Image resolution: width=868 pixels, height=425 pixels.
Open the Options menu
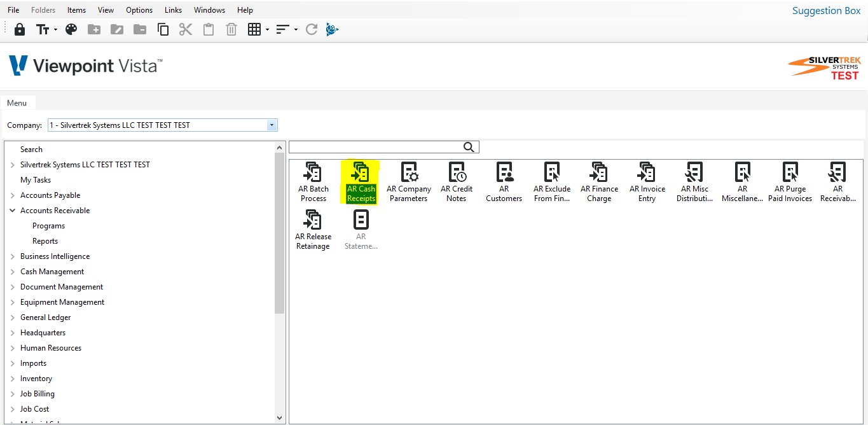(139, 10)
